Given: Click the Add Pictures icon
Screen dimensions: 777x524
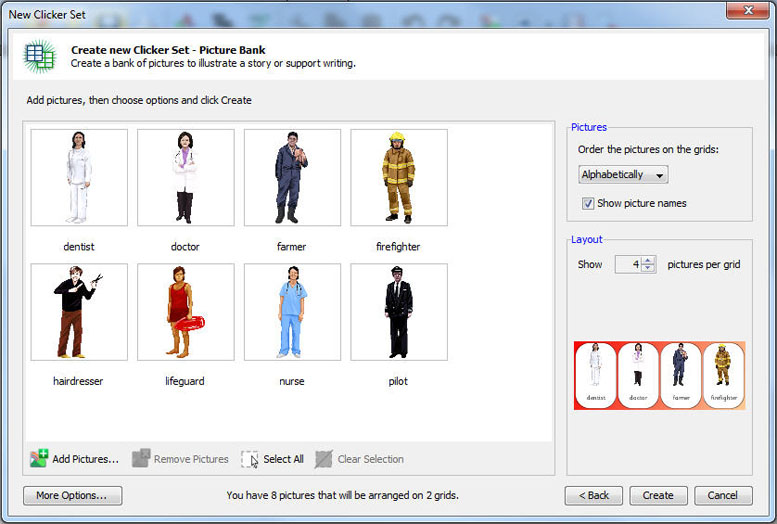Looking at the screenshot, I should [39, 459].
